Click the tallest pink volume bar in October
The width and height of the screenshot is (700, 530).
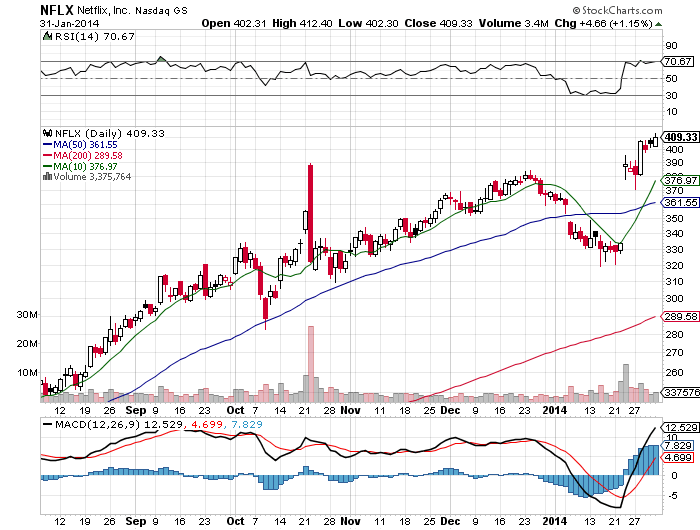pyautogui.click(x=311, y=364)
